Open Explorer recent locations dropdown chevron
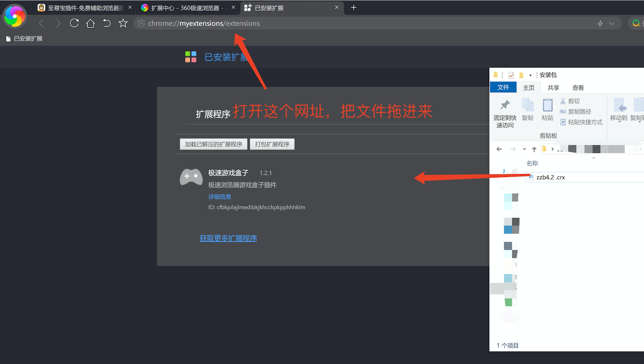Image resolution: width=644 pixels, height=364 pixels. pos(524,149)
